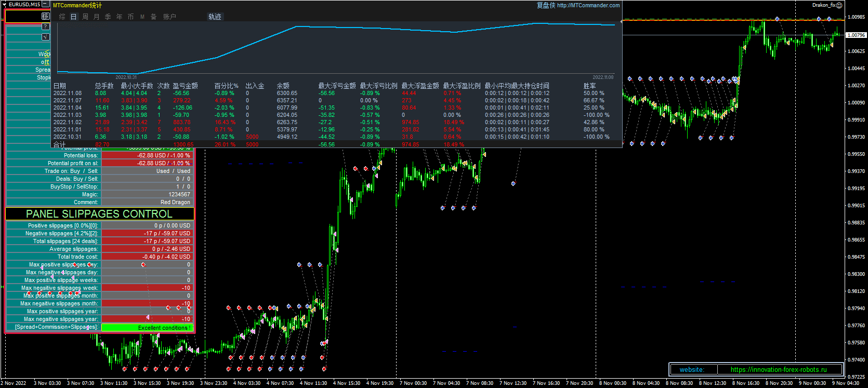
Task: Click the 'Excellent conditions' green status bar
Action: (147, 328)
